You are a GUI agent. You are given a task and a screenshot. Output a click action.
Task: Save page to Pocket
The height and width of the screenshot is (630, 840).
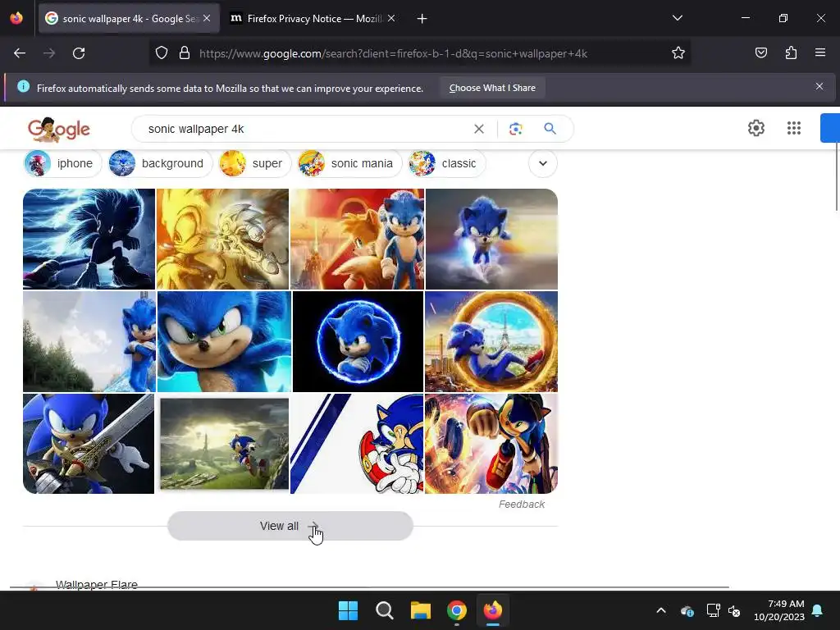click(761, 52)
